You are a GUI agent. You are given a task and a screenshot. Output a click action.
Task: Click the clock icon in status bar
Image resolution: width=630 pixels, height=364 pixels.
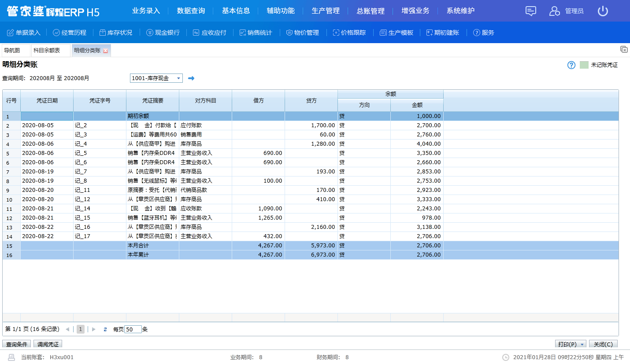[x=506, y=357]
